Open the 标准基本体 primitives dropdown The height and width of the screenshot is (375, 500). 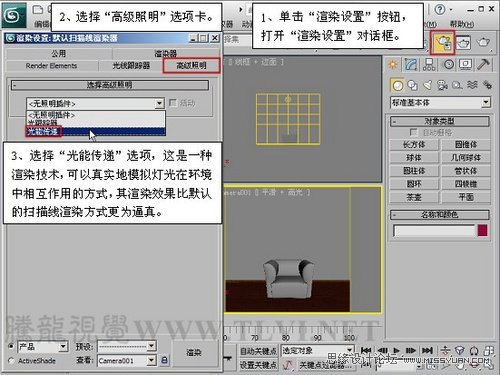tap(486, 102)
